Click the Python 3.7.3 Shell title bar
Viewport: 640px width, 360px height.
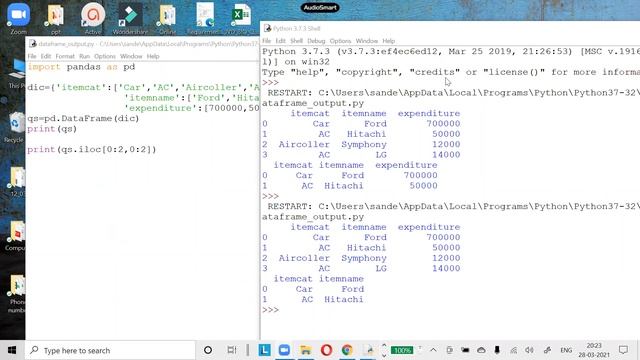click(449, 28)
